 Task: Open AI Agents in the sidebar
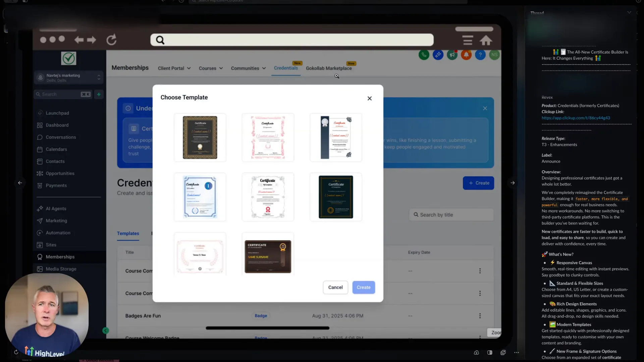pyautogui.click(x=56, y=208)
